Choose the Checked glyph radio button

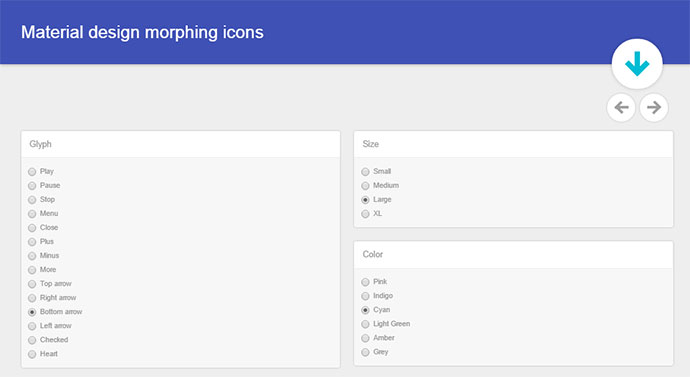coord(32,340)
